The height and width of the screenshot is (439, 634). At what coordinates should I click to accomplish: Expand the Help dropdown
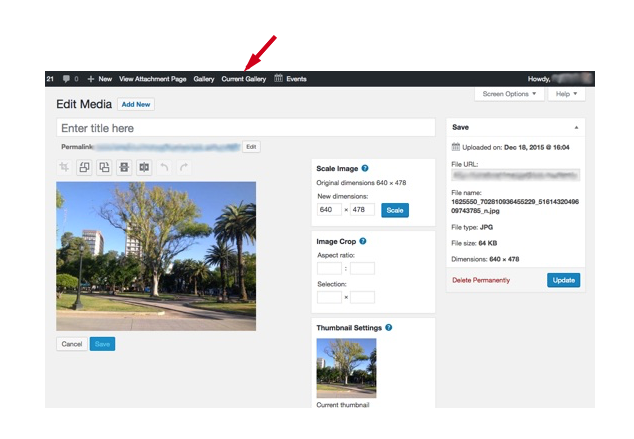pyautogui.click(x=566, y=94)
